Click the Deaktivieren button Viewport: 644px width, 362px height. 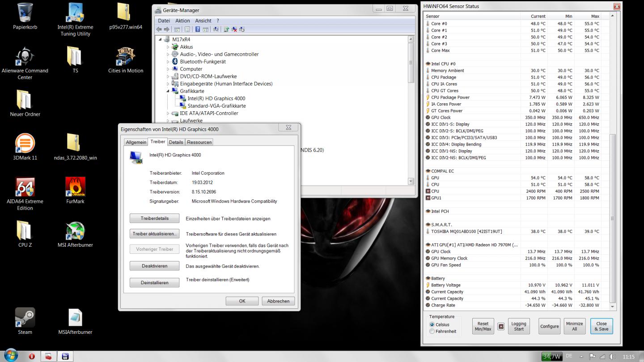point(154,266)
